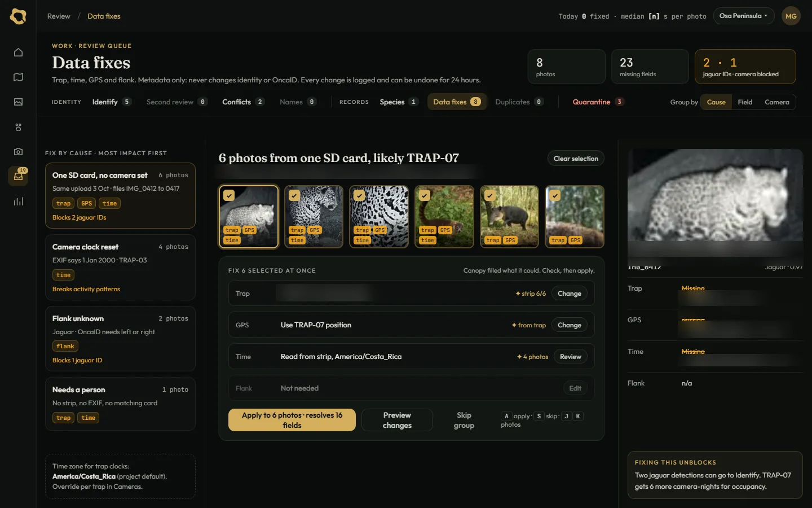Viewport: 812px width, 508px height.
Task: Select the Cause grouping option
Action: [716, 102]
